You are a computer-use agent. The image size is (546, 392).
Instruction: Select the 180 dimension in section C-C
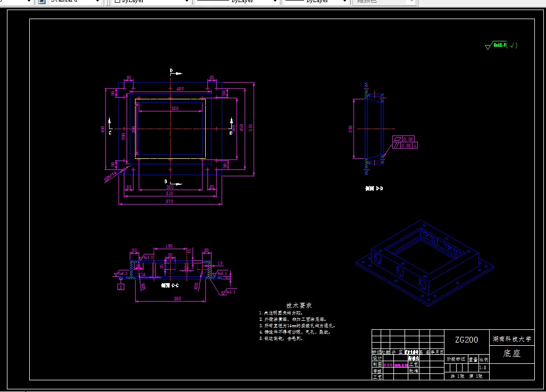(x=169, y=246)
